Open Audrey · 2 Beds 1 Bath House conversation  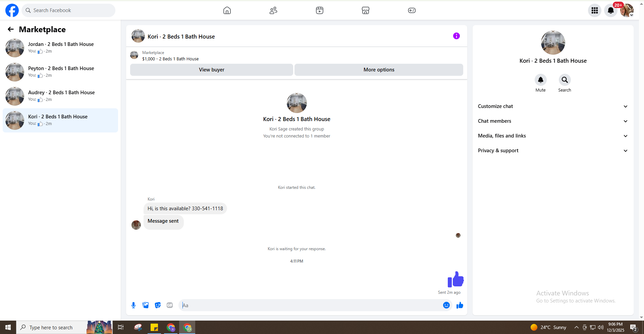60,96
